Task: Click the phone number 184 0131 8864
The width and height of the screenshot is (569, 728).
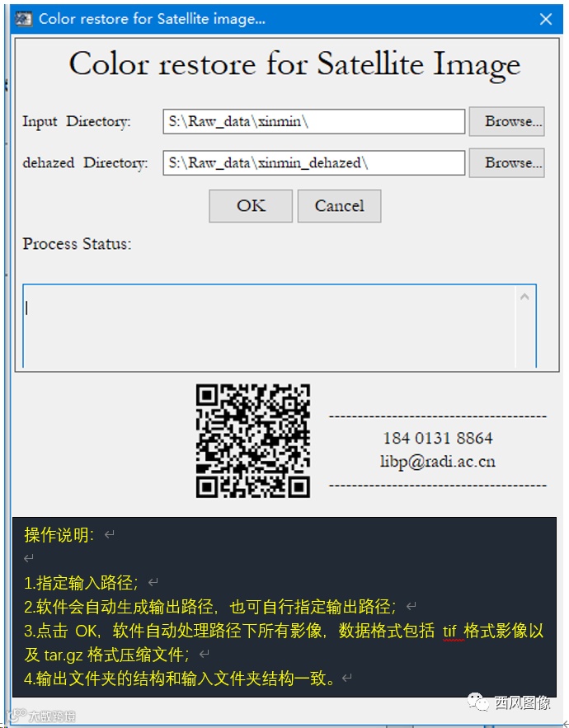Action: 438,438
